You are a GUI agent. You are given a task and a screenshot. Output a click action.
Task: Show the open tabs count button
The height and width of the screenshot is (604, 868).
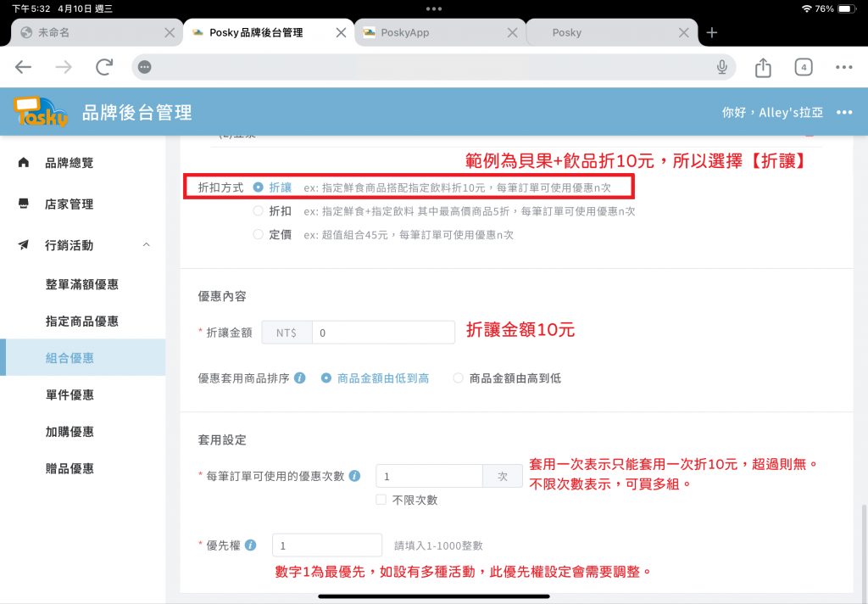(x=804, y=67)
